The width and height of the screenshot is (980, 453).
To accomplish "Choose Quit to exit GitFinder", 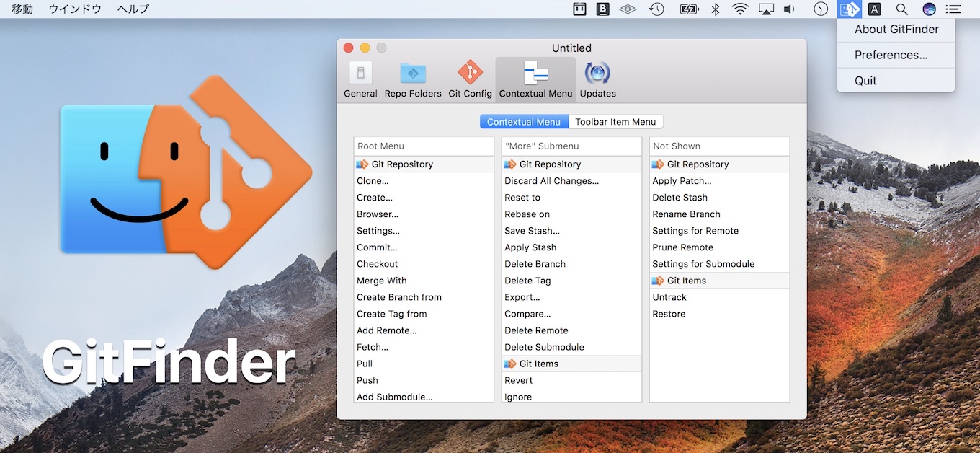I will click(x=864, y=80).
